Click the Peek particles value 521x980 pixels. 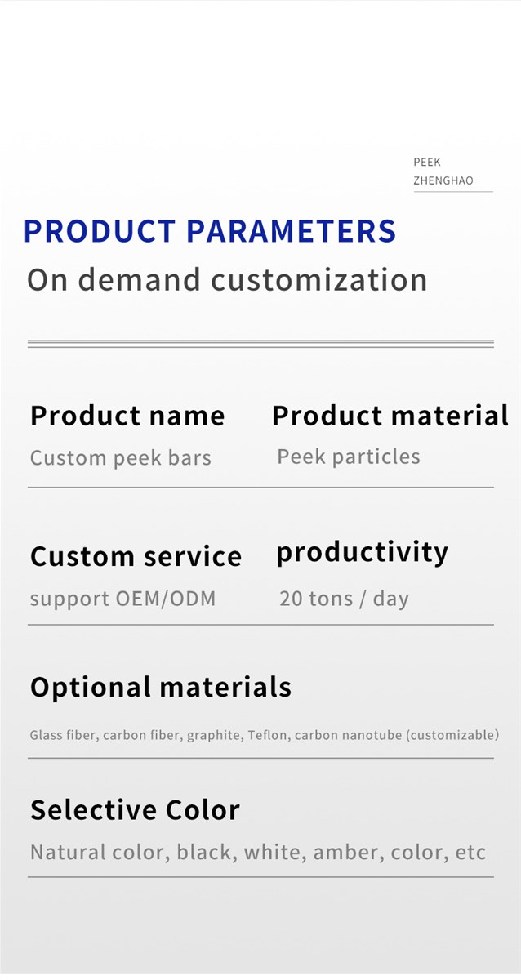pyautogui.click(x=349, y=457)
